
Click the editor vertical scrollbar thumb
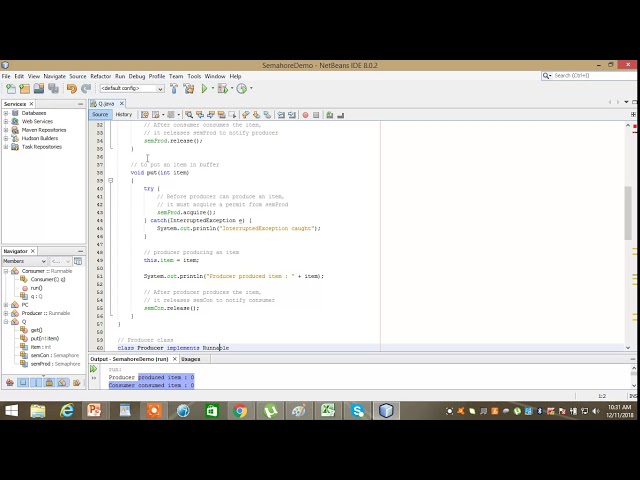pos(628,213)
